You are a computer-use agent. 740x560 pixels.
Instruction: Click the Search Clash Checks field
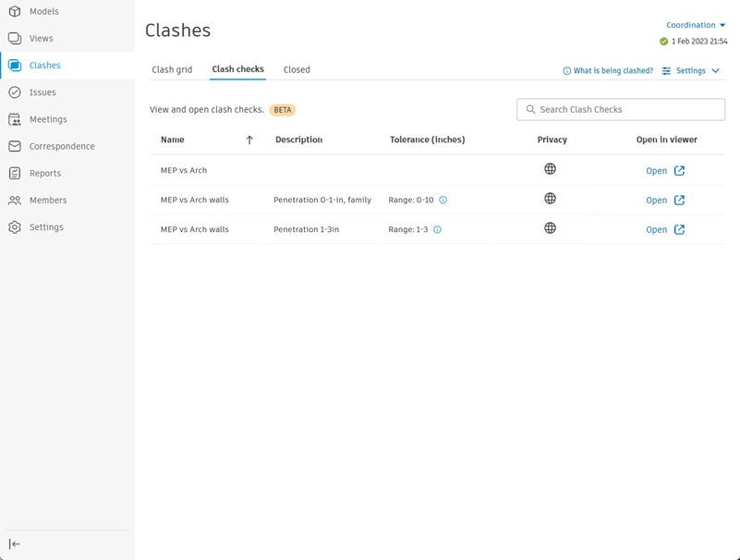point(621,110)
